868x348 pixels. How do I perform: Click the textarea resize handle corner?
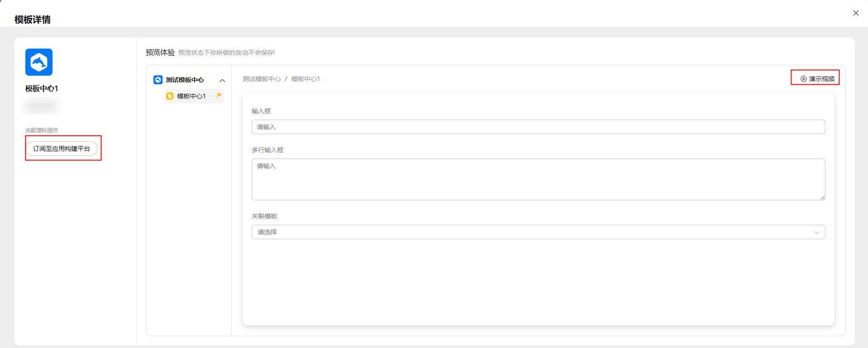tap(823, 198)
